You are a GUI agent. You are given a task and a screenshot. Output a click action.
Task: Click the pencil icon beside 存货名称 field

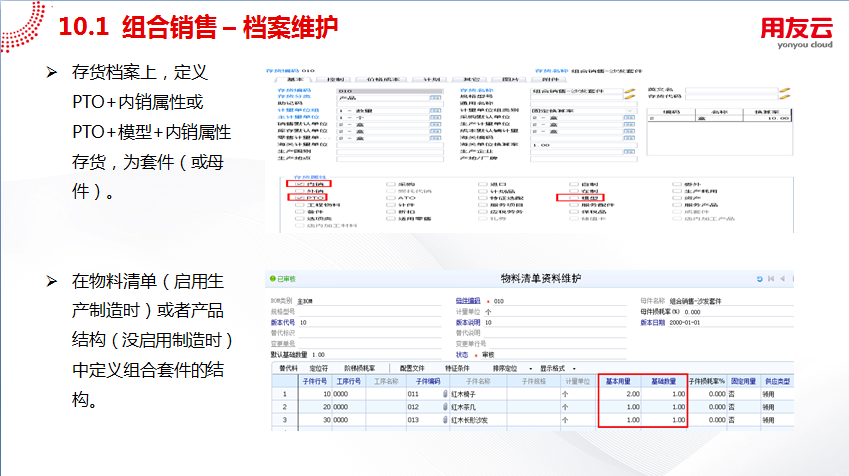[629, 91]
